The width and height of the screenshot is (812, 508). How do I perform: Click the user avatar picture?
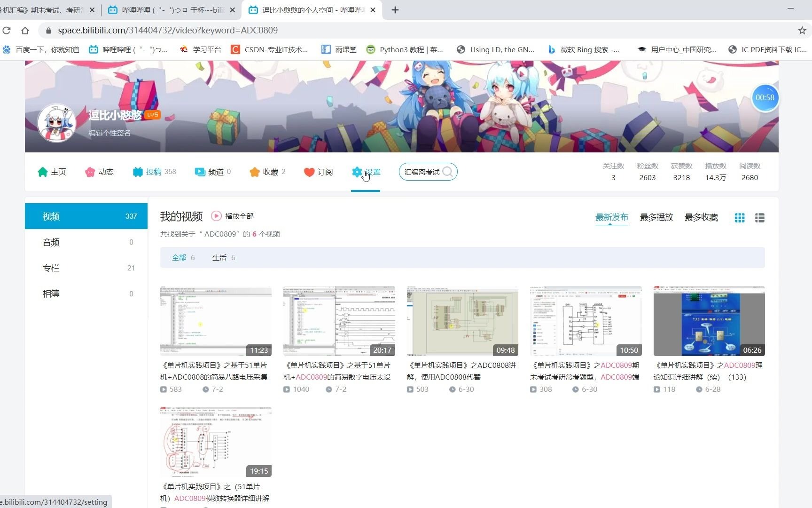tap(57, 123)
